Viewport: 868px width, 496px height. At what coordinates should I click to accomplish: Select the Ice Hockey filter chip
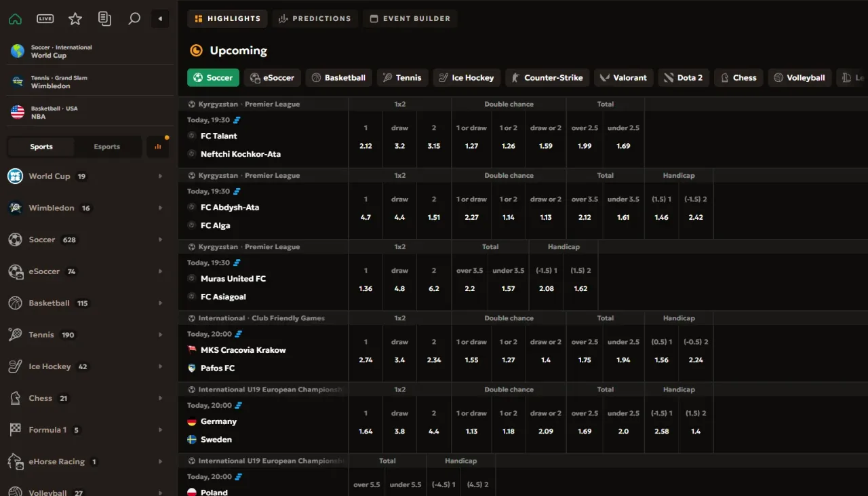coord(467,77)
